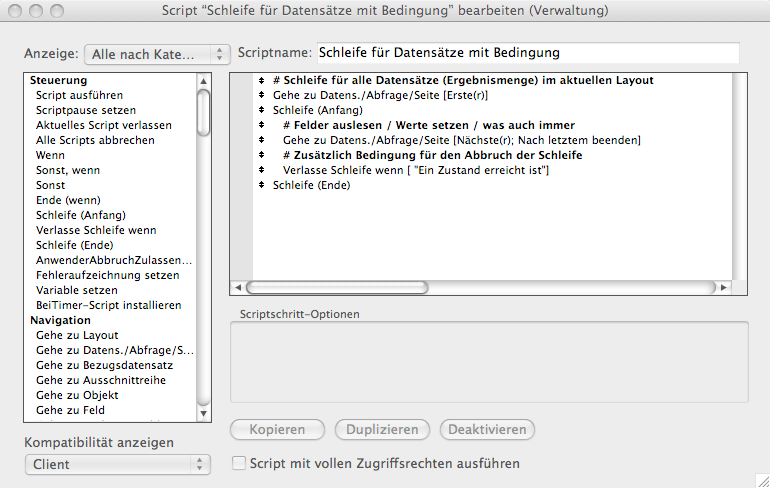770x488 pixels.
Task: Click into the Scriptname text field
Action: (x=527, y=52)
